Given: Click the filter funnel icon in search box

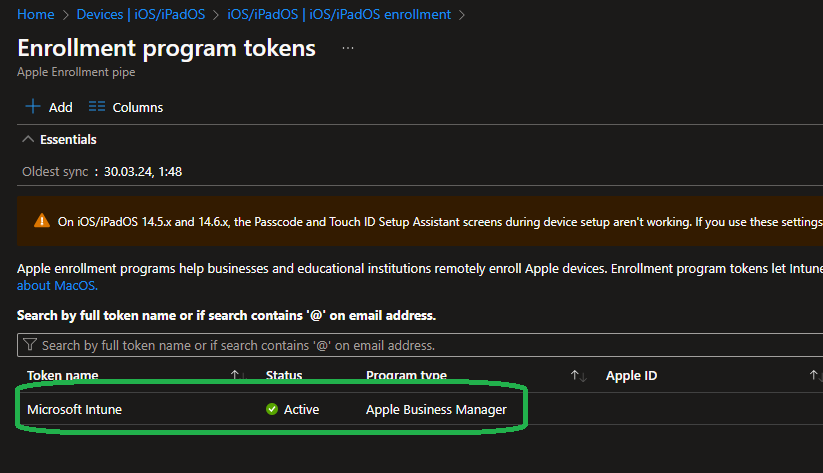Looking at the screenshot, I should 30,345.
